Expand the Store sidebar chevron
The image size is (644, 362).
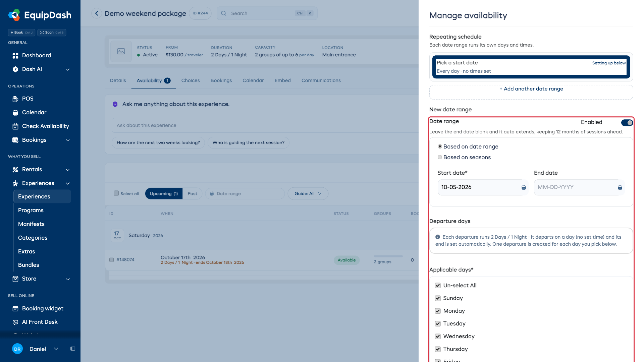(x=68, y=279)
